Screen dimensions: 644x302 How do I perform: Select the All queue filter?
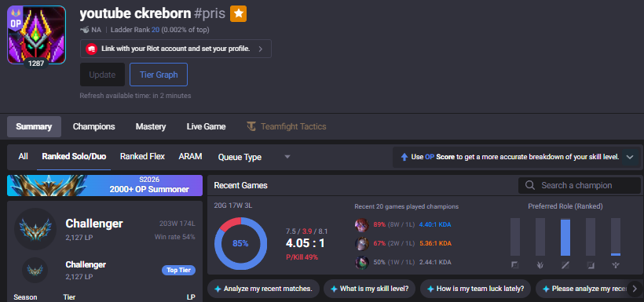tap(23, 157)
